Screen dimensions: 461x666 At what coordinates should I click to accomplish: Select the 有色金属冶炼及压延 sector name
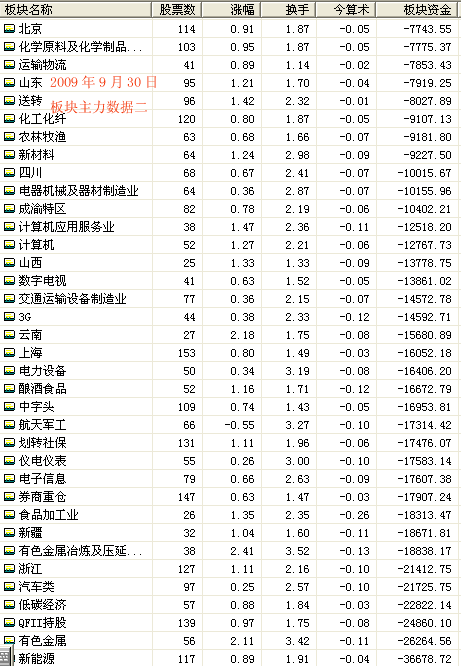tap(80, 551)
